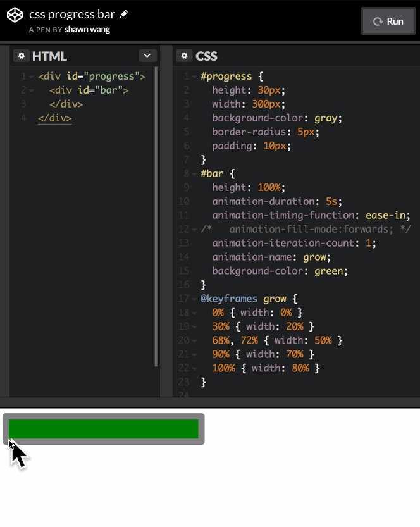420x527 pixels.
Task: Fold the #progress rule on CSS line 1
Action: click(194, 77)
